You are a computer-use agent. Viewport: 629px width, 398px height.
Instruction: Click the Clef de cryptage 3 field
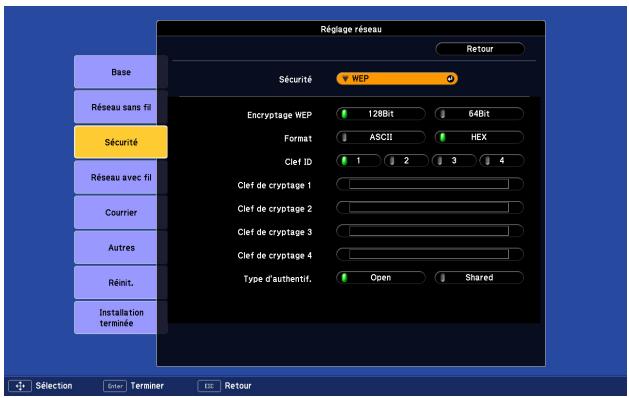coord(430,231)
